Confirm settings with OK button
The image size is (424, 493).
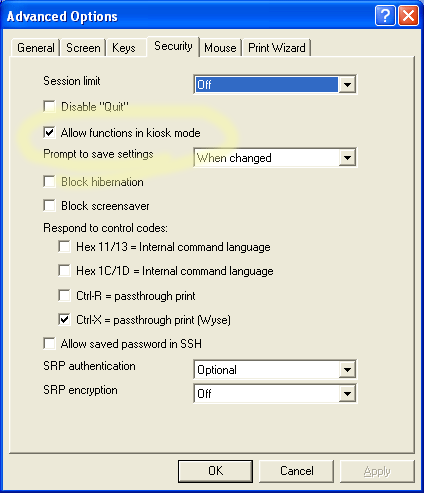[215, 471]
